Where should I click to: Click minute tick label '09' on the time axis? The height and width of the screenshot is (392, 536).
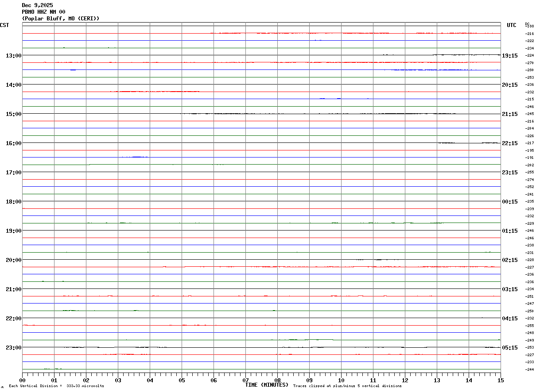point(309,380)
